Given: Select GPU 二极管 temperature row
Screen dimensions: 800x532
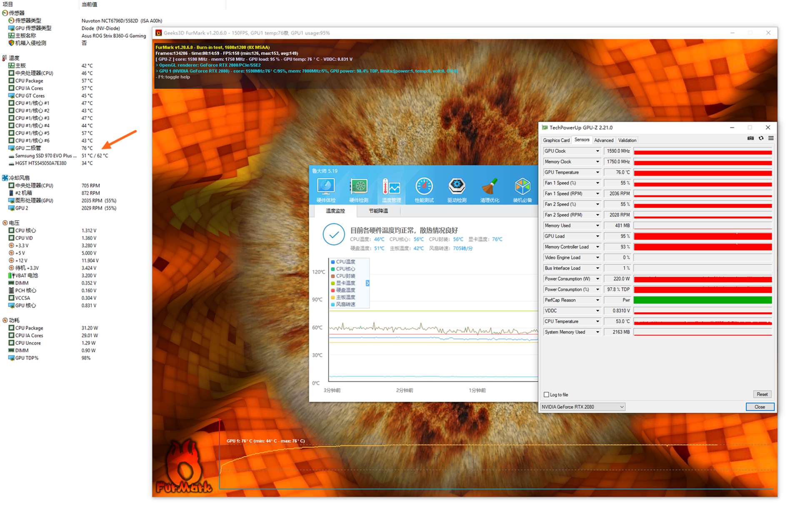Looking at the screenshot, I should click(28, 148).
